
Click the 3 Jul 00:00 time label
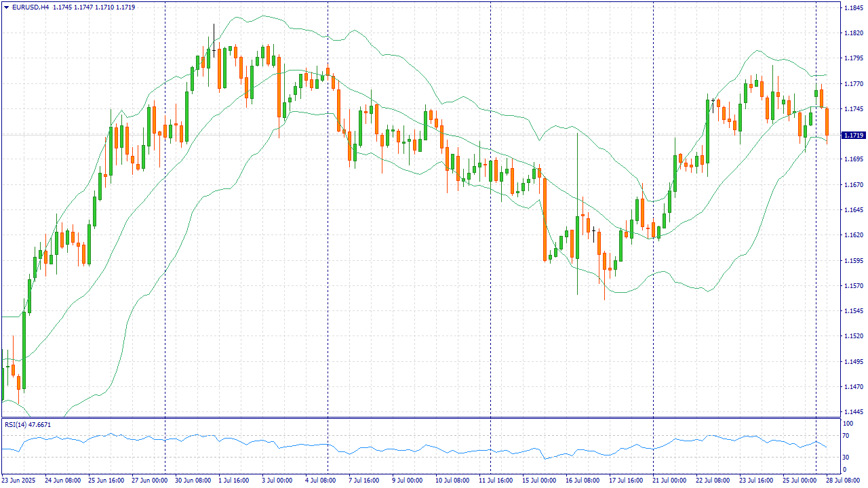pos(278,480)
